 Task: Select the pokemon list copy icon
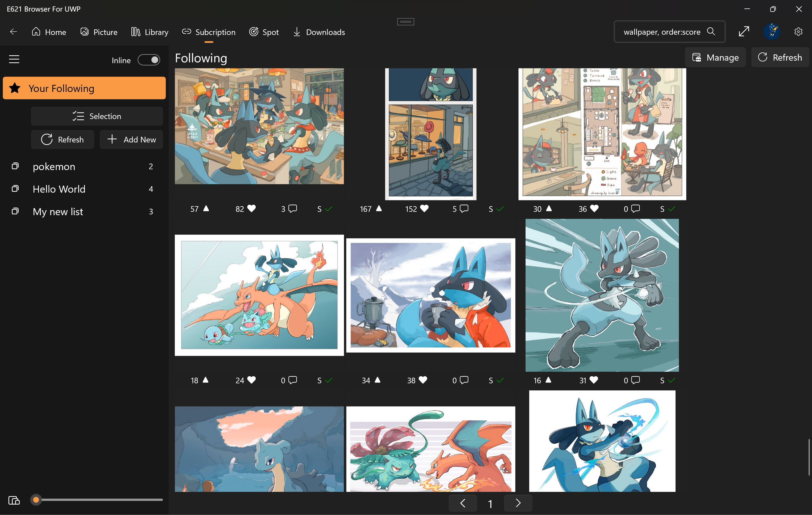click(x=15, y=166)
